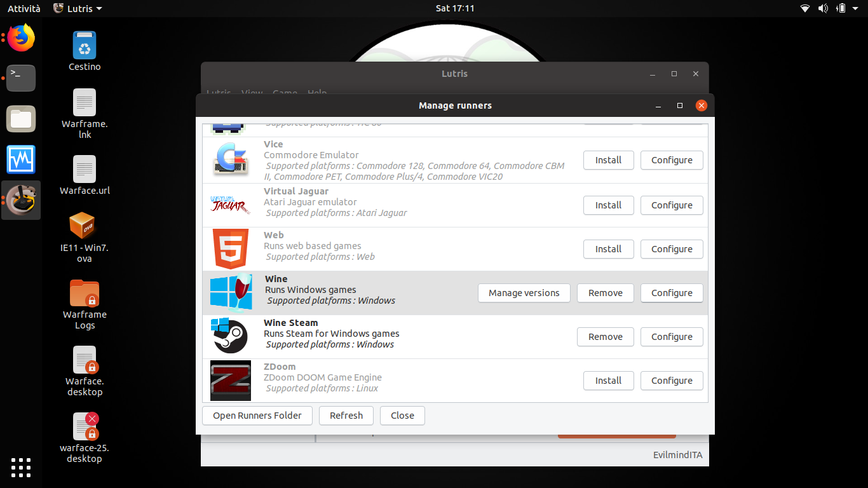868x488 pixels.
Task: Open the Attività activities overview
Action: point(24,8)
